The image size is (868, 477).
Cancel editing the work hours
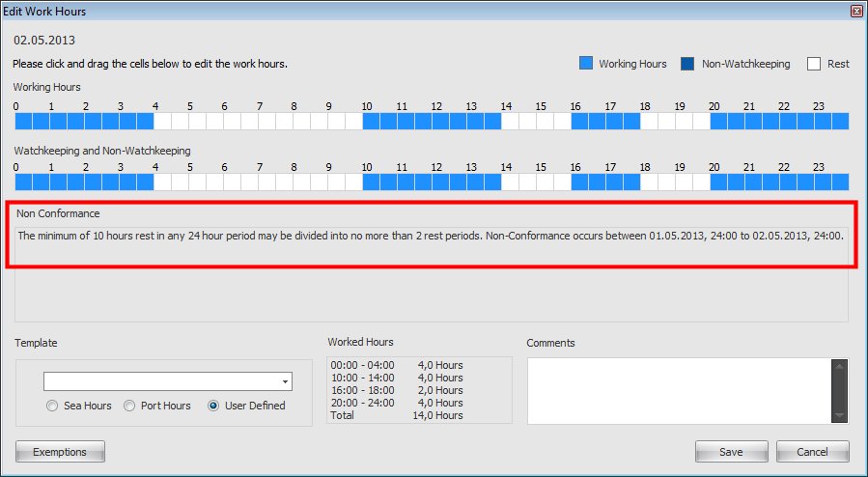812,452
